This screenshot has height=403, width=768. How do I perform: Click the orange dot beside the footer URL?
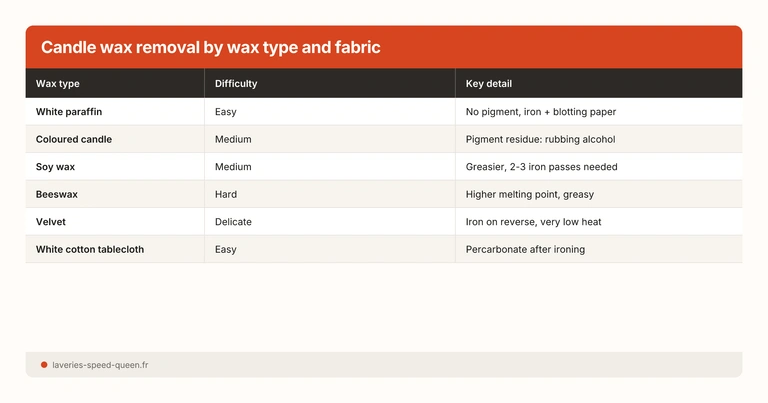[44, 365]
